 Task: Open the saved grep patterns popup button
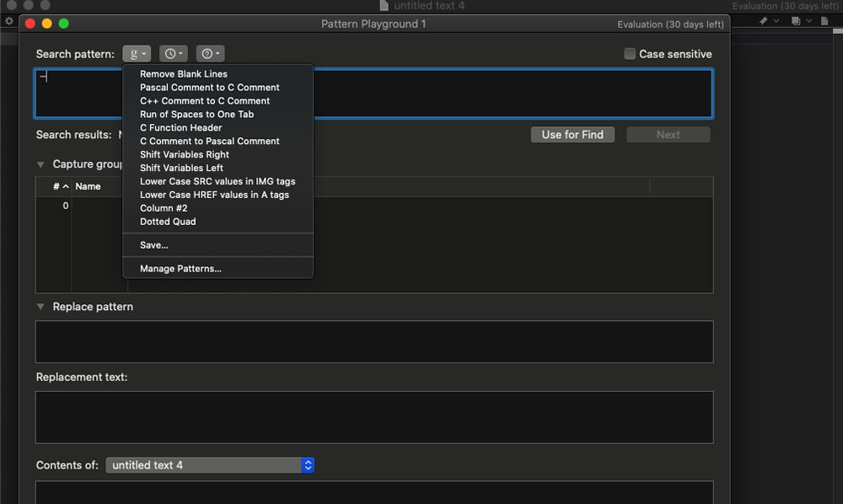(137, 54)
